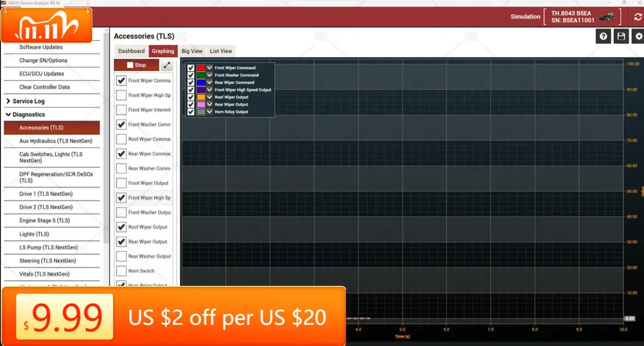Uncheck Rear Wiper Output in signal list
This screenshot has width=644, height=346.
[121, 242]
